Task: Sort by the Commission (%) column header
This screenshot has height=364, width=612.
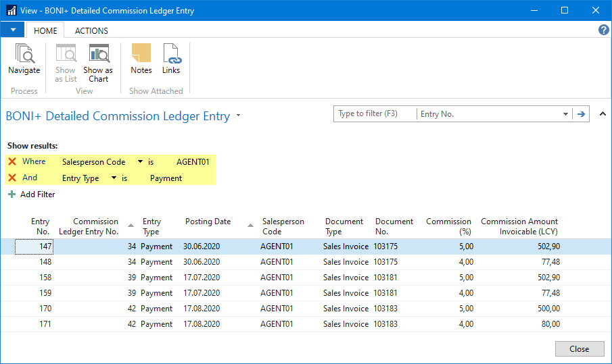Action: (x=448, y=226)
